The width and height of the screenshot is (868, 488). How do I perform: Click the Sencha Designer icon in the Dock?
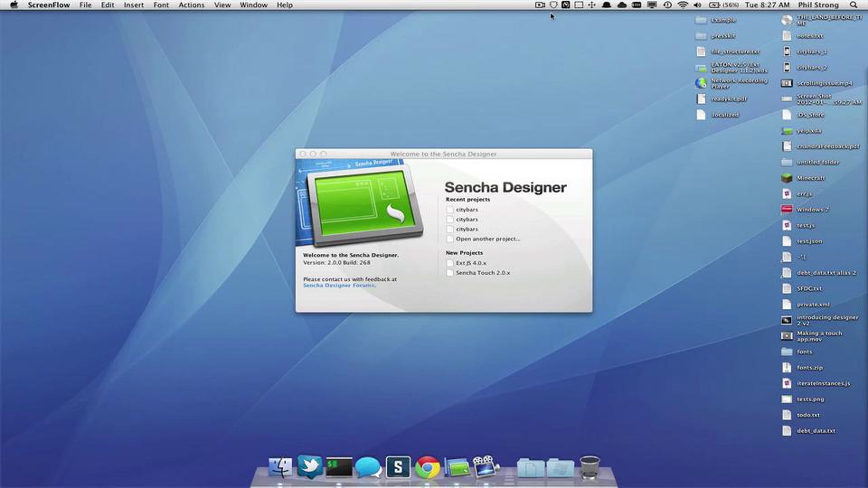pyautogui.click(x=457, y=468)
